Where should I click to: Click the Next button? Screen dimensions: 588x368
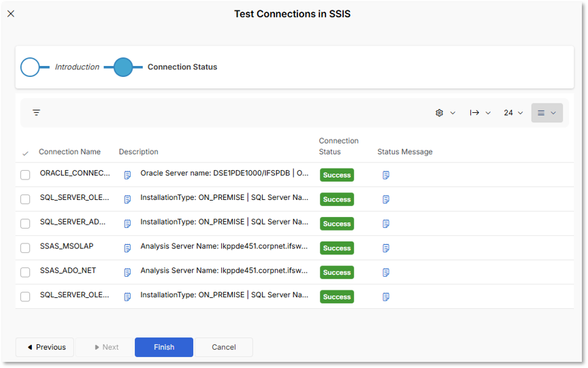(105, 347)
